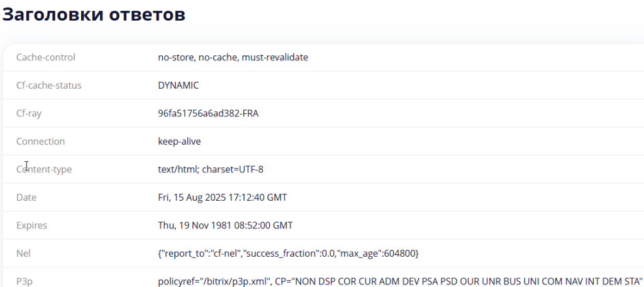Select the Cf-cache-status header label
The height and width of the screenshot is (287, 644).
coord(49,86)
